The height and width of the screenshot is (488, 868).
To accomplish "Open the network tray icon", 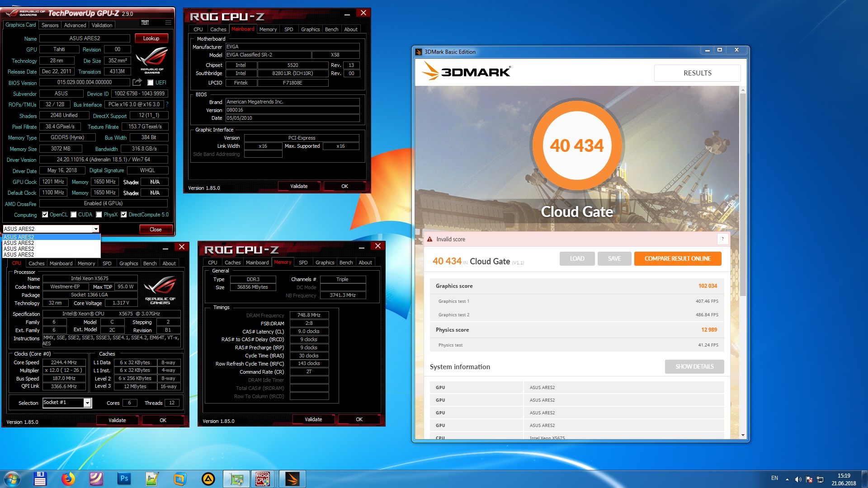I will pos(820,479).
